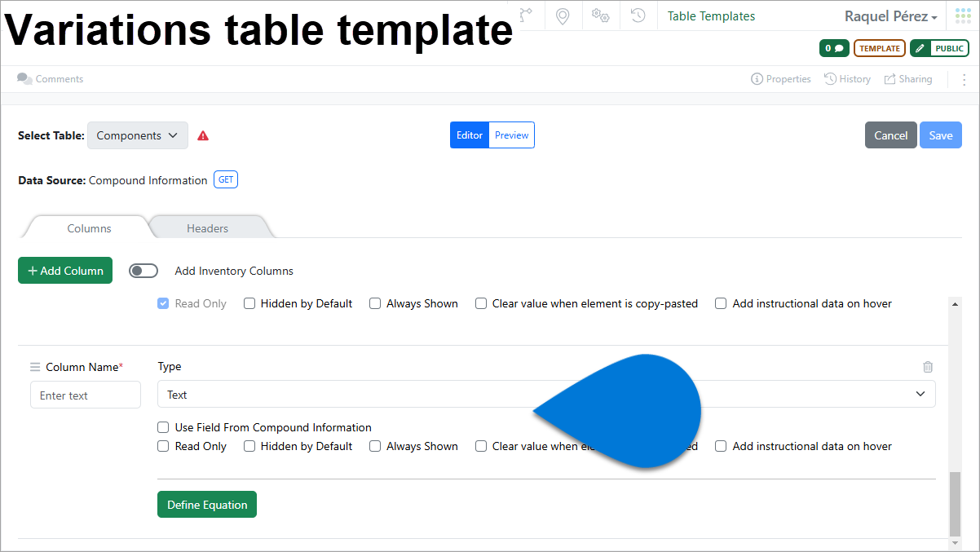Open the location pin tool in the toolbar
Viewport: 980px width, 552px height.
click(x=563, y=15)
